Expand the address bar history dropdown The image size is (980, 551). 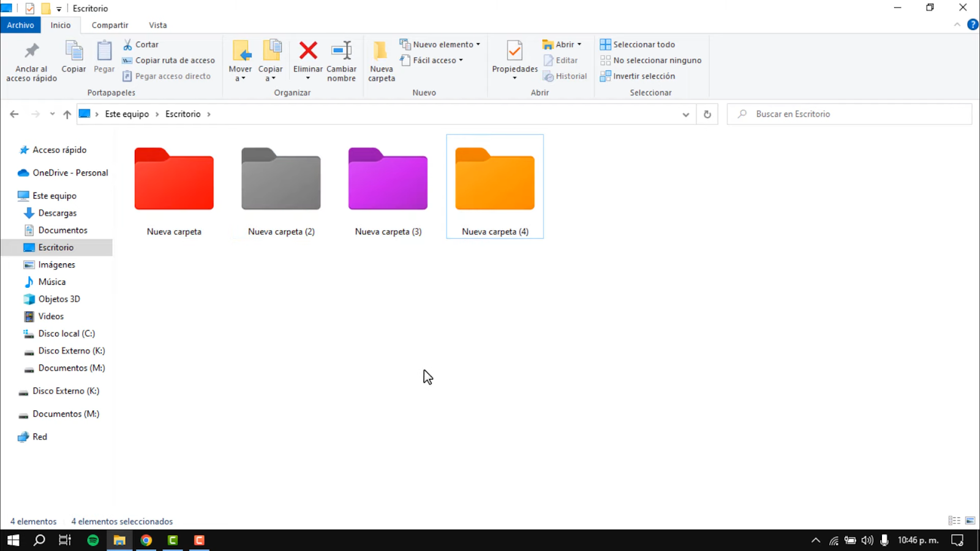click(685, 114)
